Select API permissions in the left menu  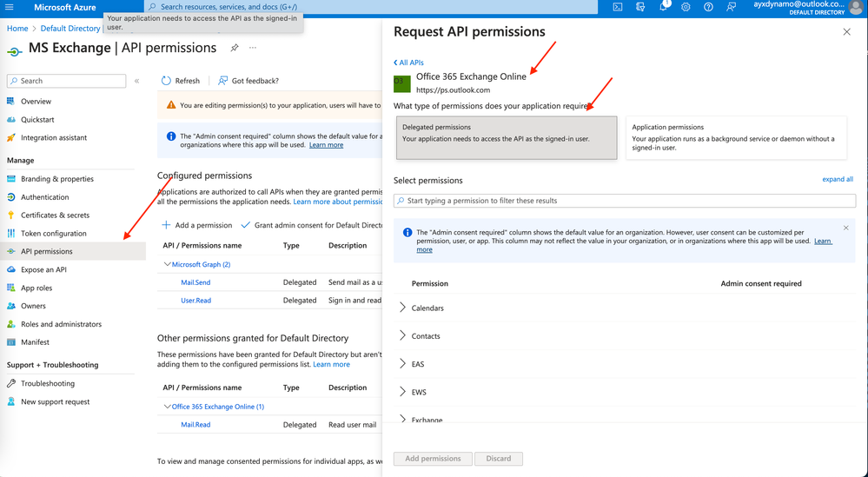point(73,251)
